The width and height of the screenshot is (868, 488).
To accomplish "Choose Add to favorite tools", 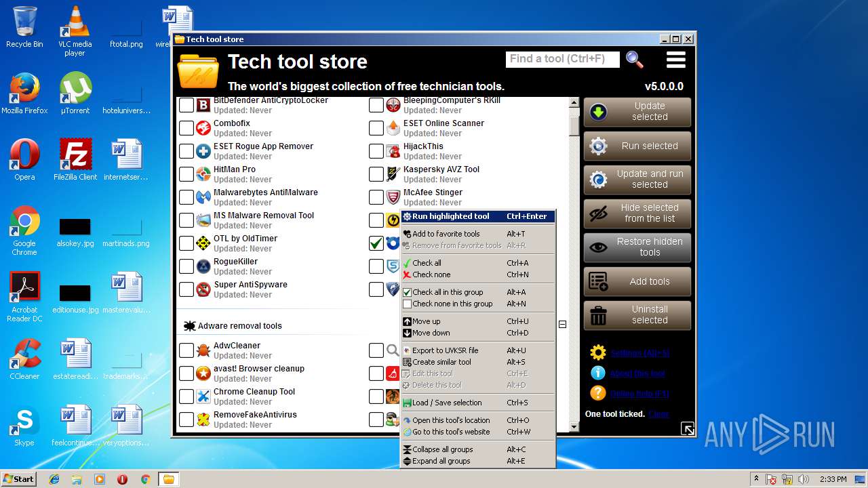I will click(478, 234).
